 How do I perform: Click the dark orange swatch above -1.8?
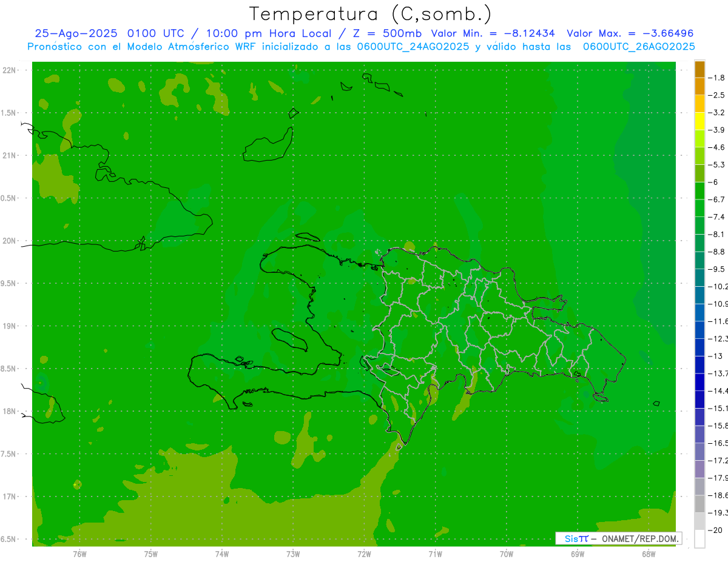[699, 69]
